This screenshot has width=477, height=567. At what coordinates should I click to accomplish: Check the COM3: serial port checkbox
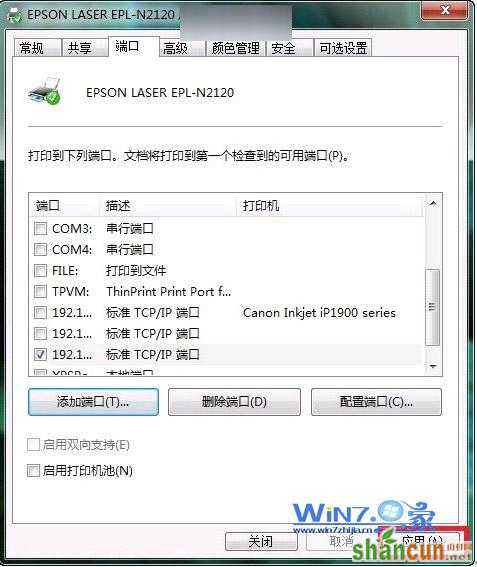[41, 229]
